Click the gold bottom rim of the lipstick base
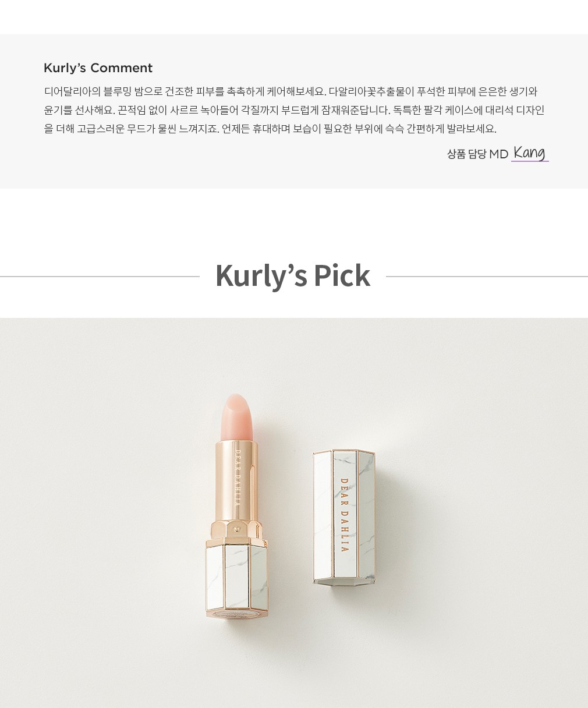 point(236,613)
